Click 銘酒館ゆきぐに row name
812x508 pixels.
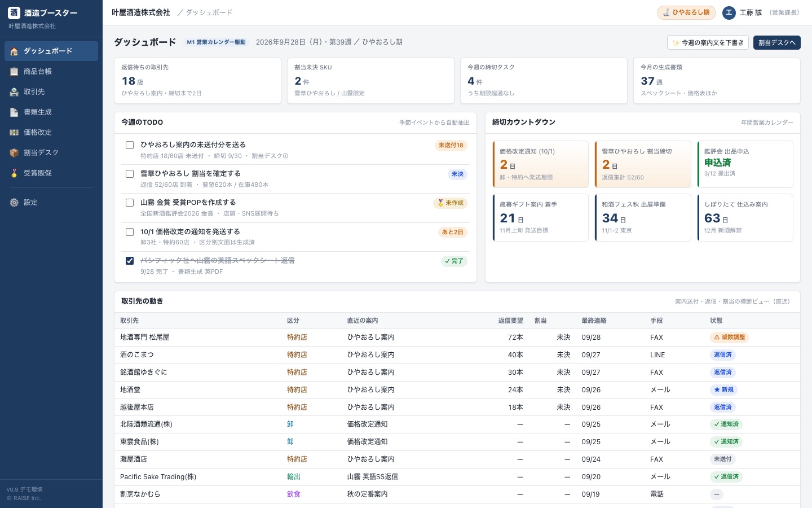pos(144,373)
